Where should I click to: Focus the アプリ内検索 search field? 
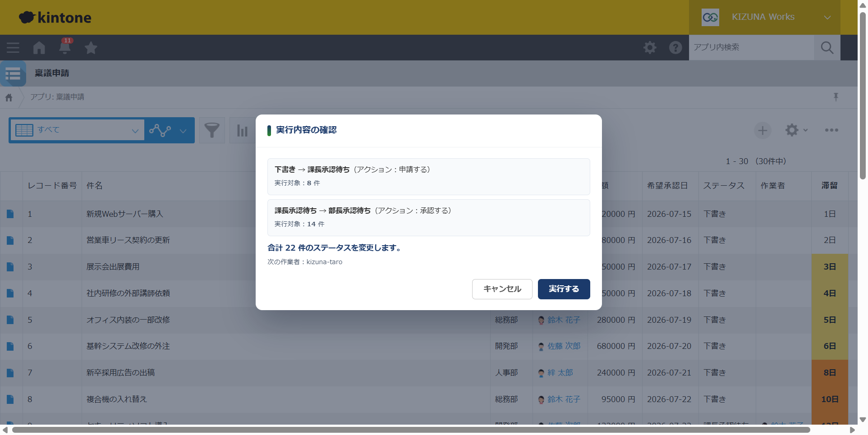[751, 47]
